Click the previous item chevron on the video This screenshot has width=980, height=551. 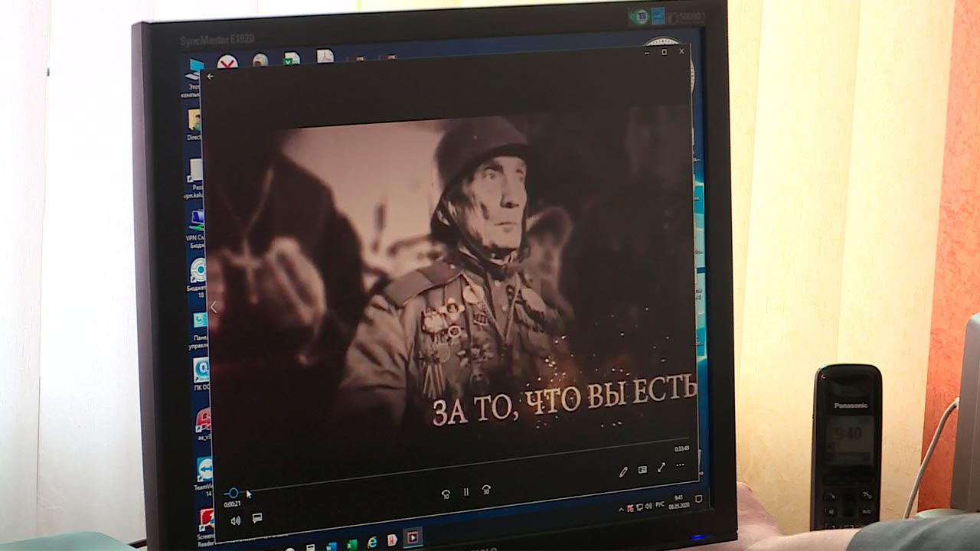tap(214, 307)
